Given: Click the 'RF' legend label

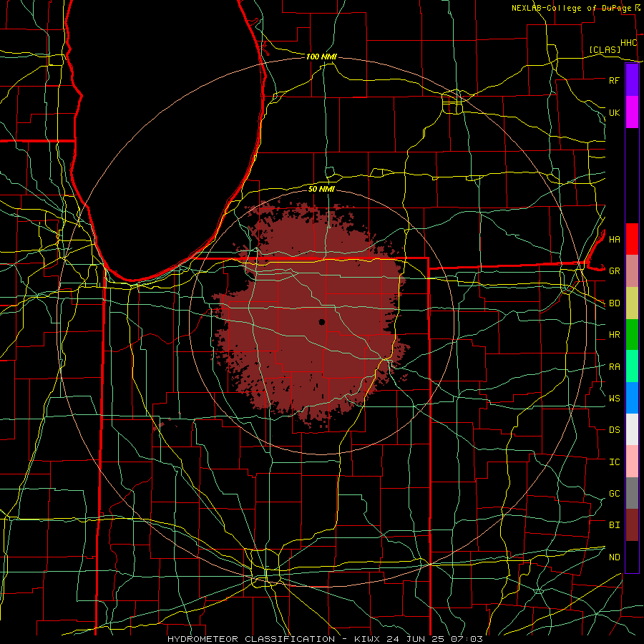Looking at the screenshot, I should 614,80.
